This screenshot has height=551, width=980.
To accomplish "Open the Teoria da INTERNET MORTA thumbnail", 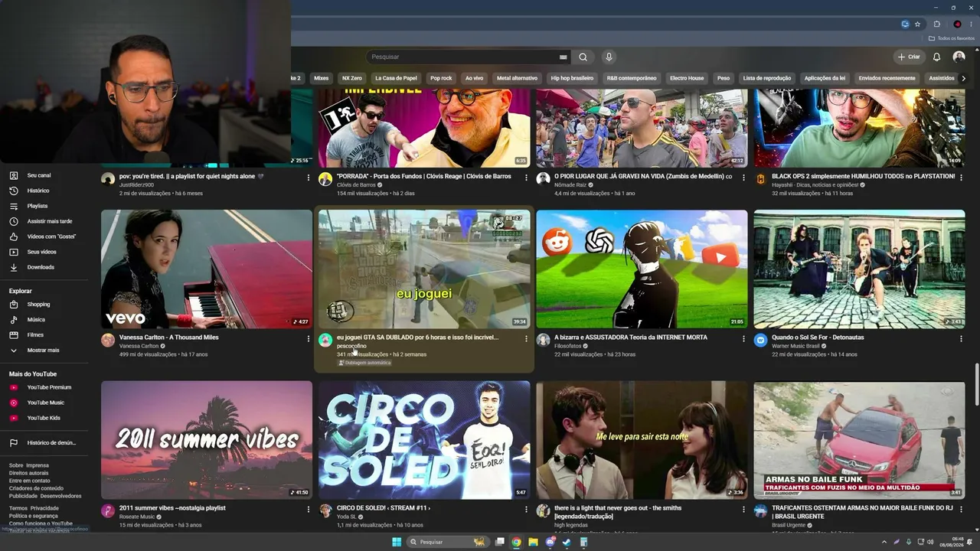I will [x=642, y=269].
